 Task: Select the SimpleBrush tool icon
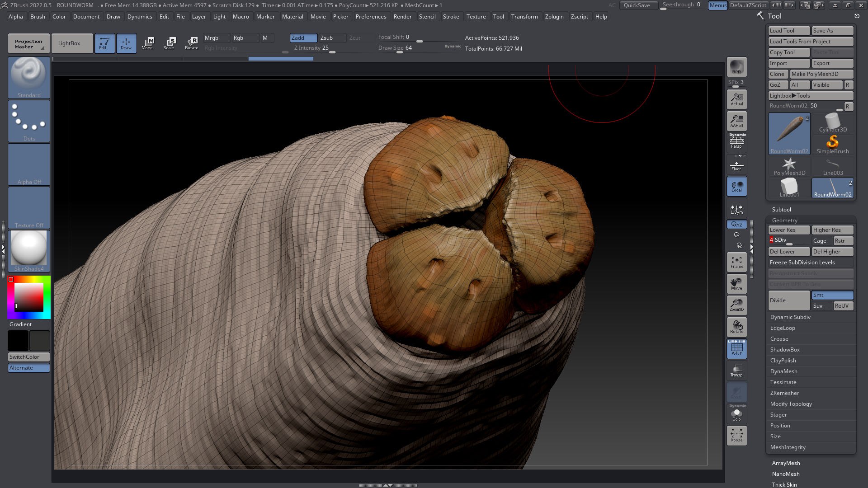tap(832, 145)
